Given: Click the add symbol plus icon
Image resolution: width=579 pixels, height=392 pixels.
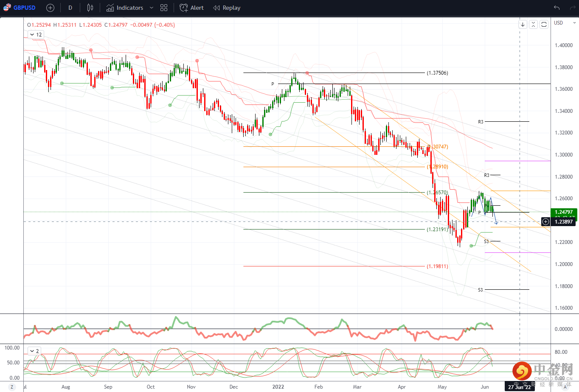Looking at the screenshot, I should pos(50,8).
